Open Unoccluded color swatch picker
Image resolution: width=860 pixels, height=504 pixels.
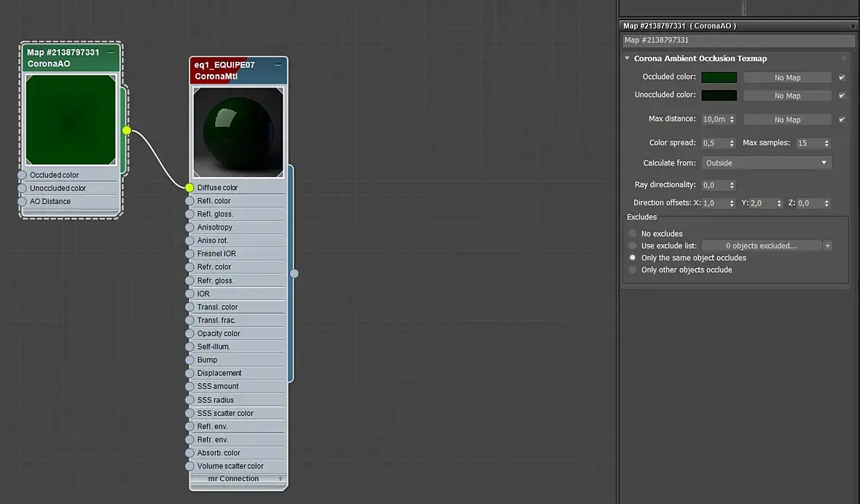coord(719,95)
